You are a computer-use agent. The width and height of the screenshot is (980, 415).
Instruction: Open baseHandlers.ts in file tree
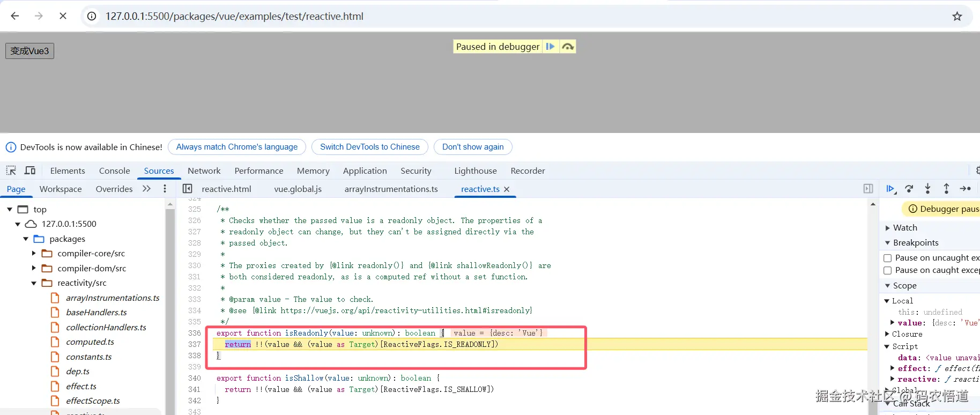coord(96,312)
